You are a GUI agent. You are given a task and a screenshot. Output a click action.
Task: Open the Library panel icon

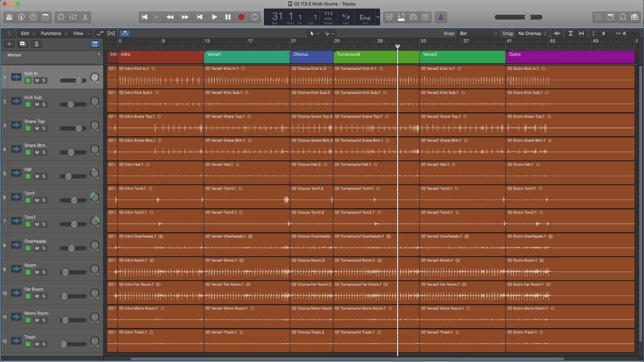click(x=9, y=17)
